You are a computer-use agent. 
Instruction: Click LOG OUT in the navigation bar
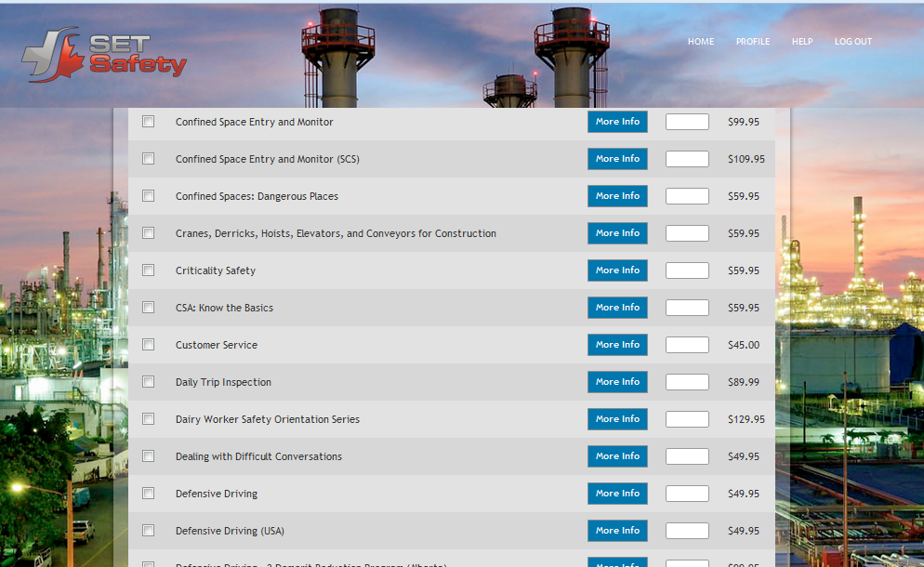pos(852,41)
